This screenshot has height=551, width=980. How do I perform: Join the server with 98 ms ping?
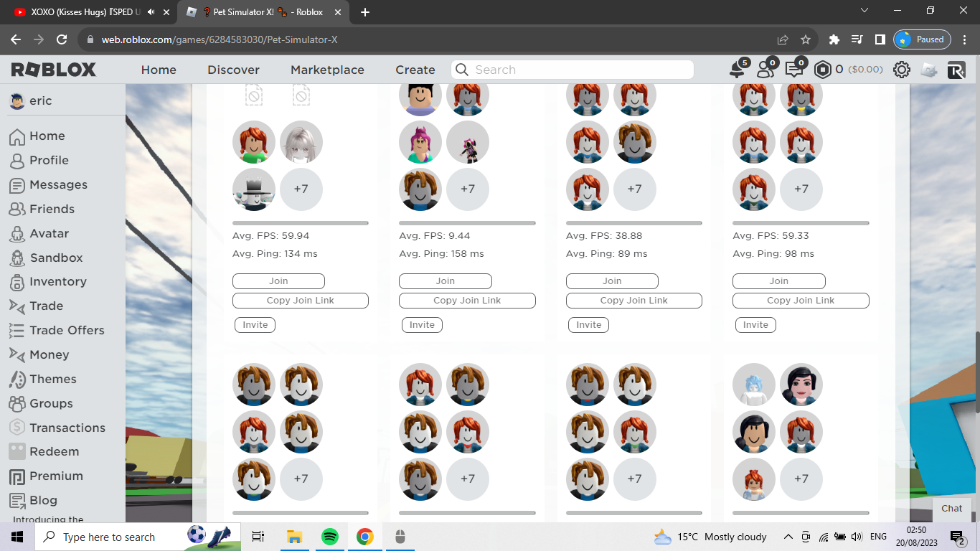pos(779,281)
